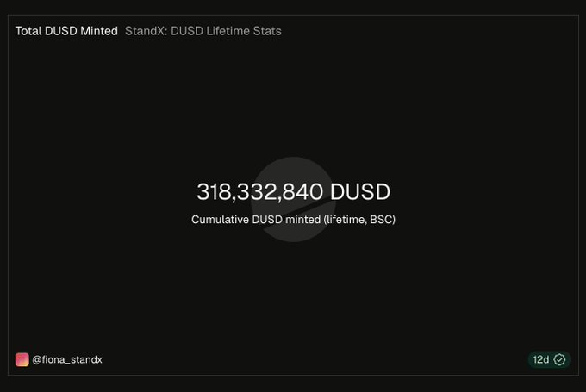Open the fiona_standx gradient avatar icon

[22, 359]
